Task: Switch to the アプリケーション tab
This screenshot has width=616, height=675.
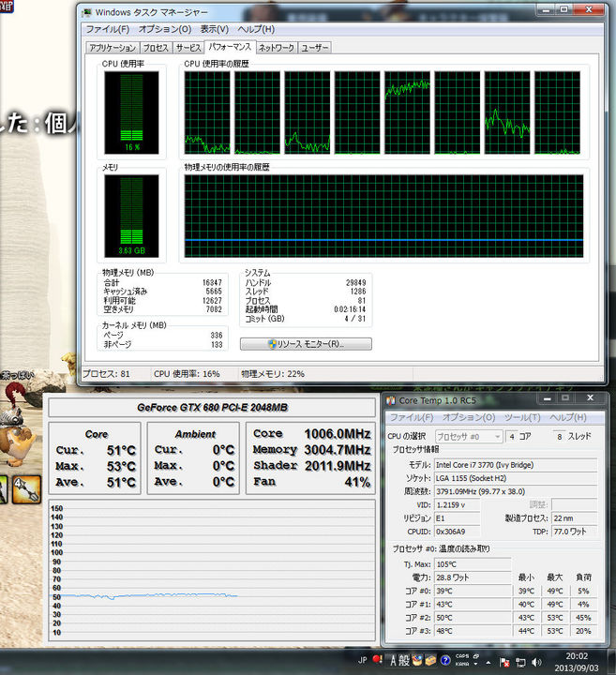Action: point(113,48)
